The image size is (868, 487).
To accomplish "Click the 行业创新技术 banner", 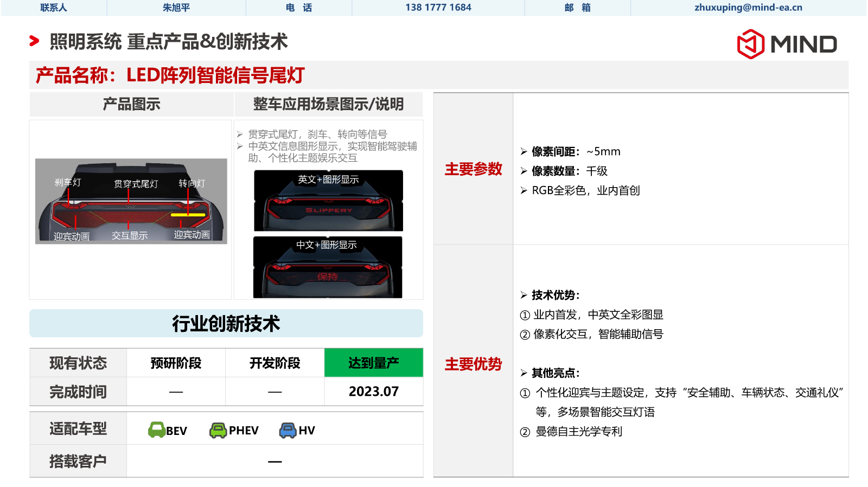I will pyautogui.click(x=226, y=324).
